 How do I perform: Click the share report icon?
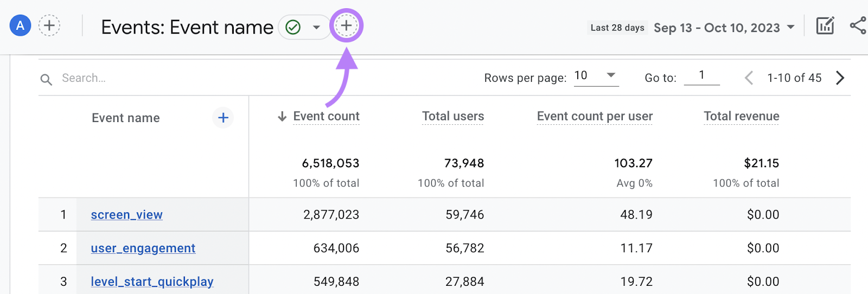point(858,25)
